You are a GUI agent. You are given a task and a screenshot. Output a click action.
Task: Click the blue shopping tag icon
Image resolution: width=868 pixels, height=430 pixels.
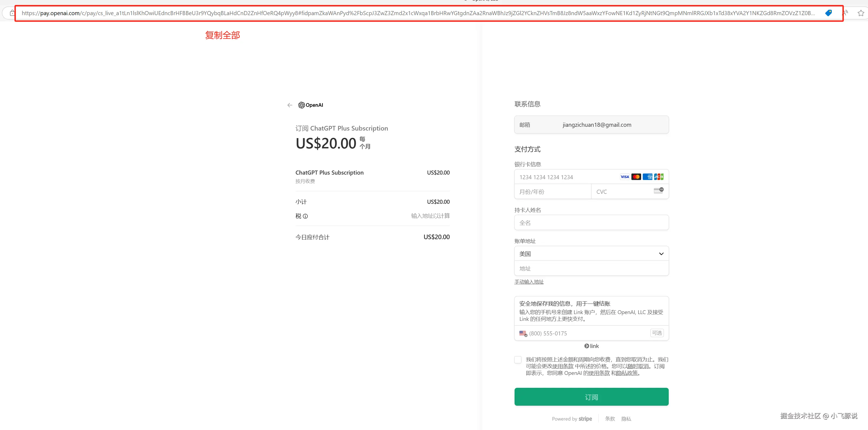[828, 13]
